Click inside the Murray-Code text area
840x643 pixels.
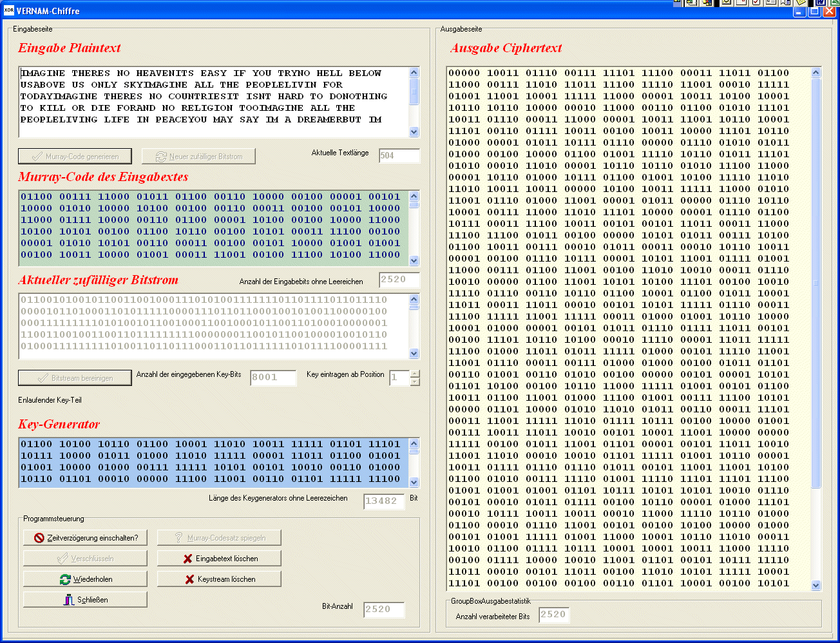(214, 228)
